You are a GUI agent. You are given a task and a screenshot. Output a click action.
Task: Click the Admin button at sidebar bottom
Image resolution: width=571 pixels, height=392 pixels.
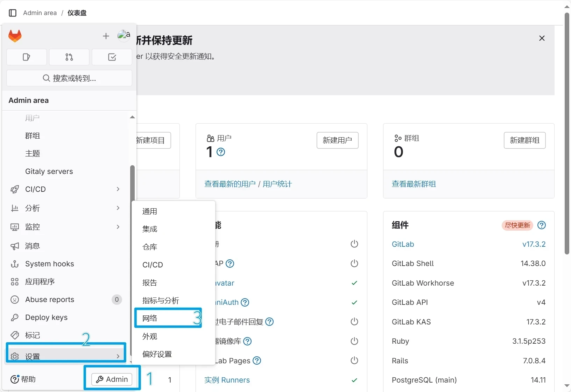(112, 379)
